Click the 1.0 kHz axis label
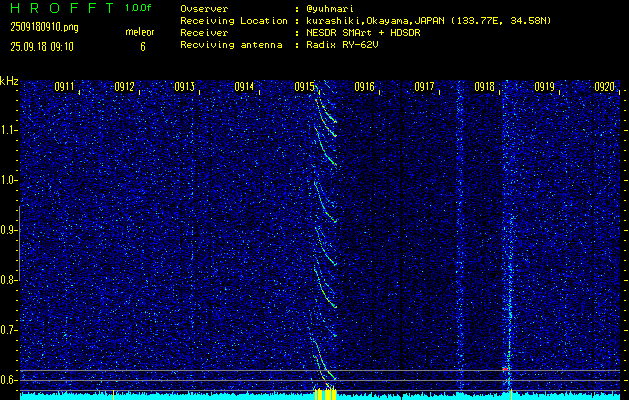 point(8,181)
